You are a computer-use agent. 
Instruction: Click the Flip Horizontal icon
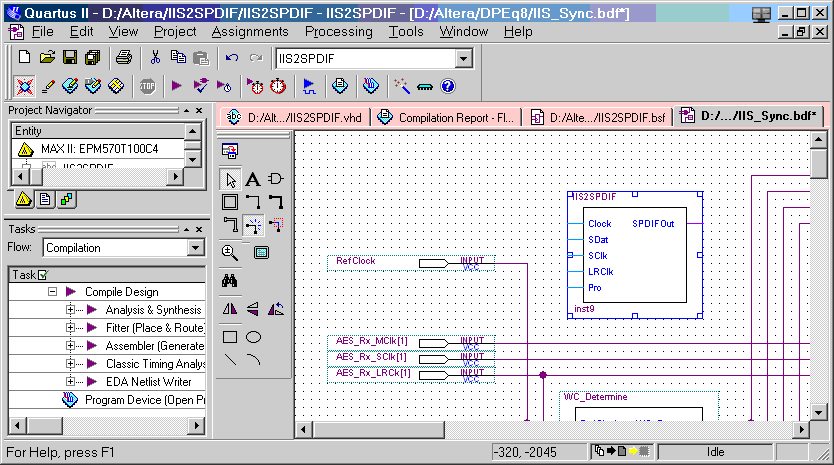tap(230, 309)
